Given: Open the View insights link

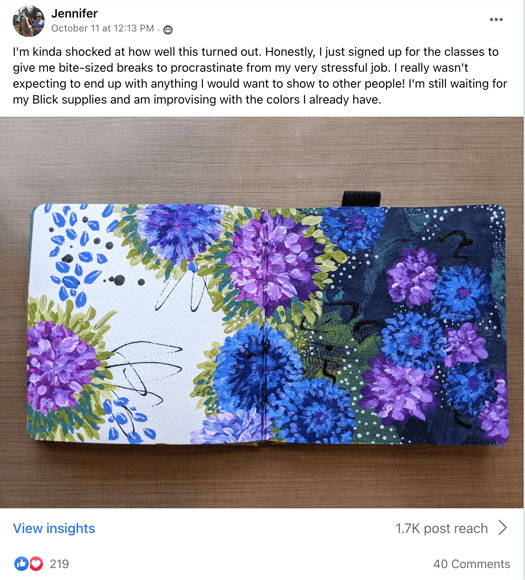Looking at the screenshot, I should tap(54, 528).
